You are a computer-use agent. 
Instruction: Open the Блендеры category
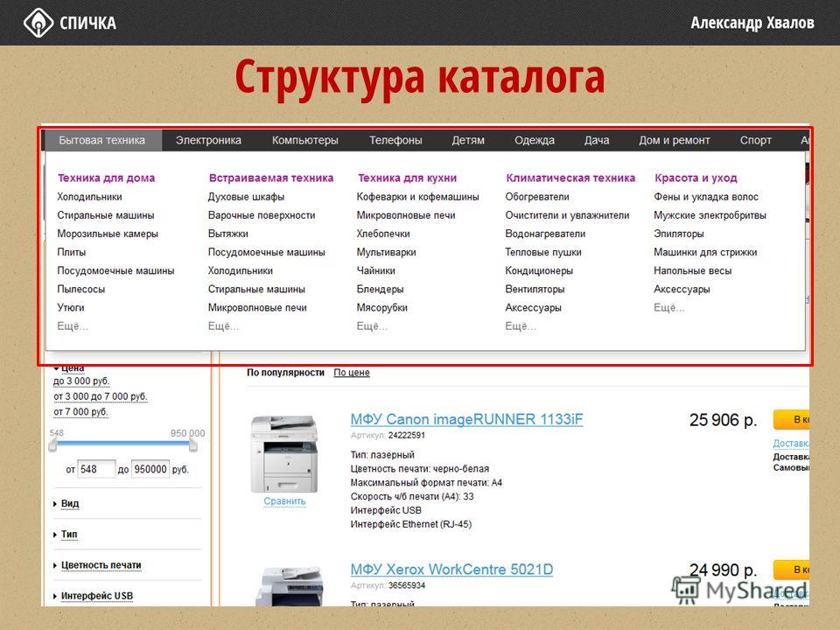pos(381,290)
